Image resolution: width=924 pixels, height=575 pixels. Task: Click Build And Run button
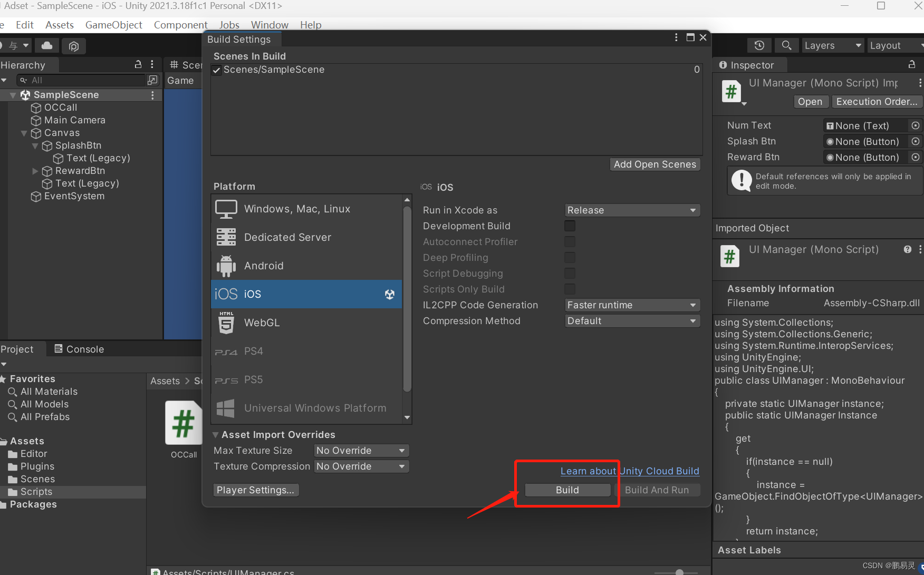657,490
